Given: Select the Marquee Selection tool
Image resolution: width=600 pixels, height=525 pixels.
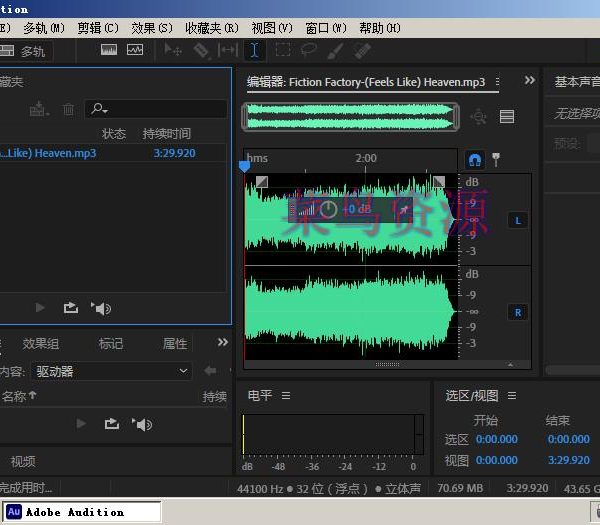Looking at the screenshot, I should (x=283, y=50).
